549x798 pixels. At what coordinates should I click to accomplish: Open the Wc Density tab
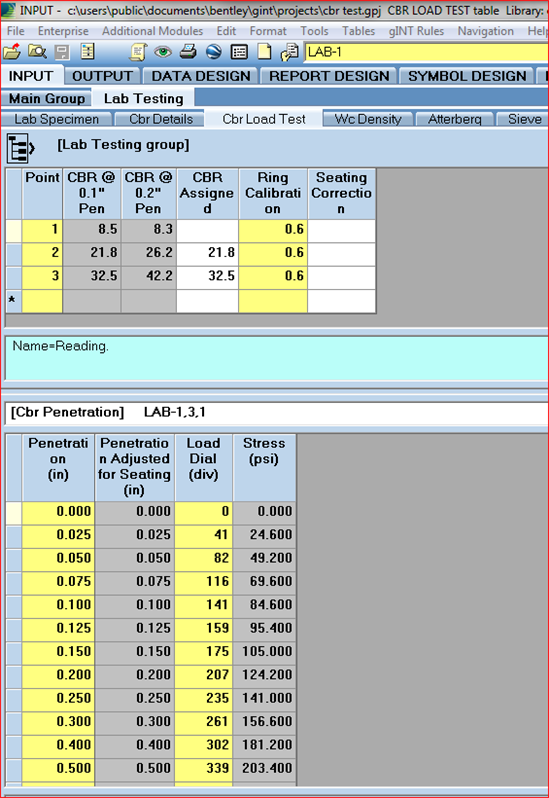pos(368,119)
